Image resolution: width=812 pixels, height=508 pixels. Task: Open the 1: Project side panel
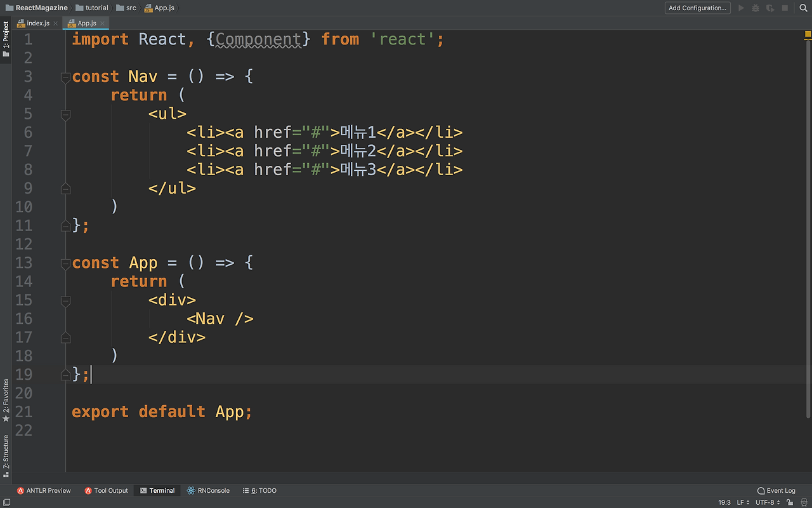click(6, 39)
